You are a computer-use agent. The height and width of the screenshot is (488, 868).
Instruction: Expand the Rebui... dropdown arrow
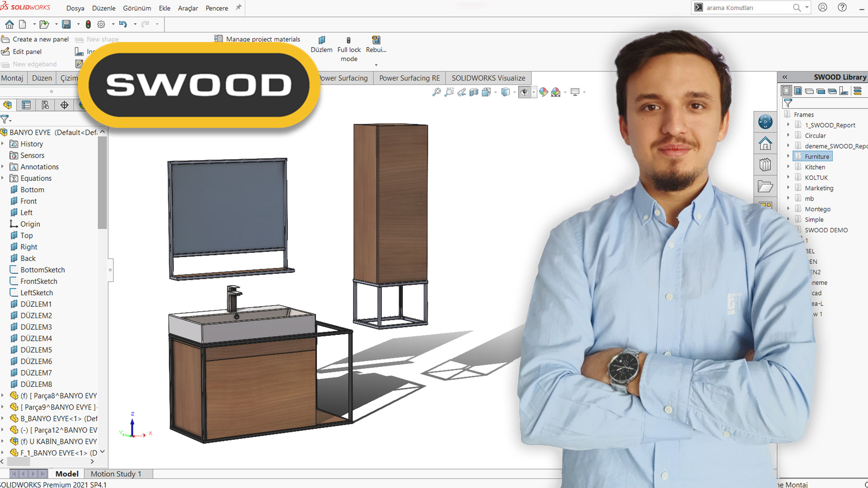click(376, 65)
